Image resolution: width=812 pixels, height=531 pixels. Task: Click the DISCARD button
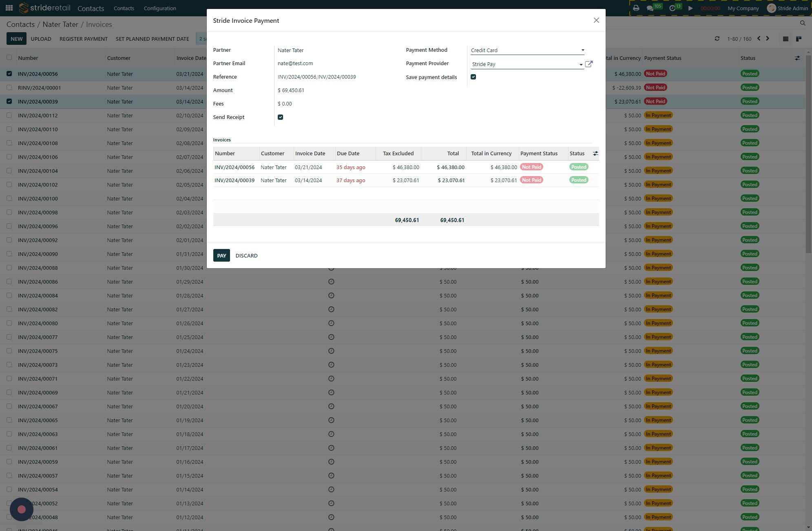246,256
